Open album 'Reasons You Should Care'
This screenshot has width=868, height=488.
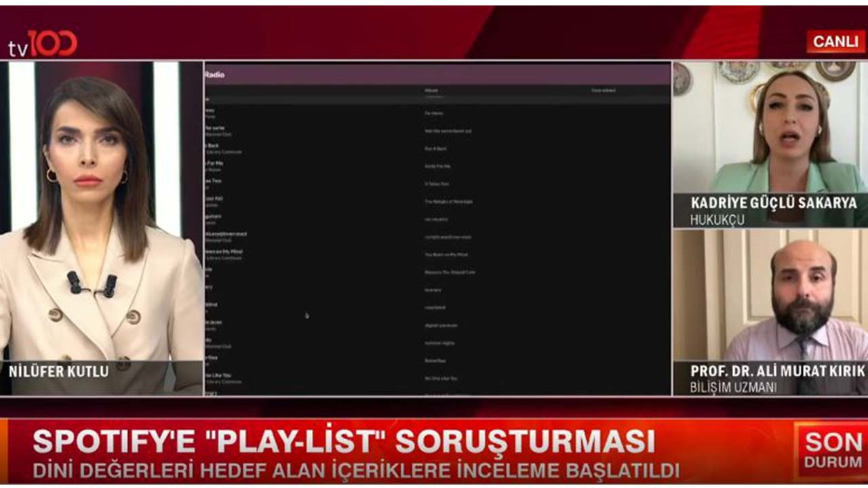click(x=450, y=272)
